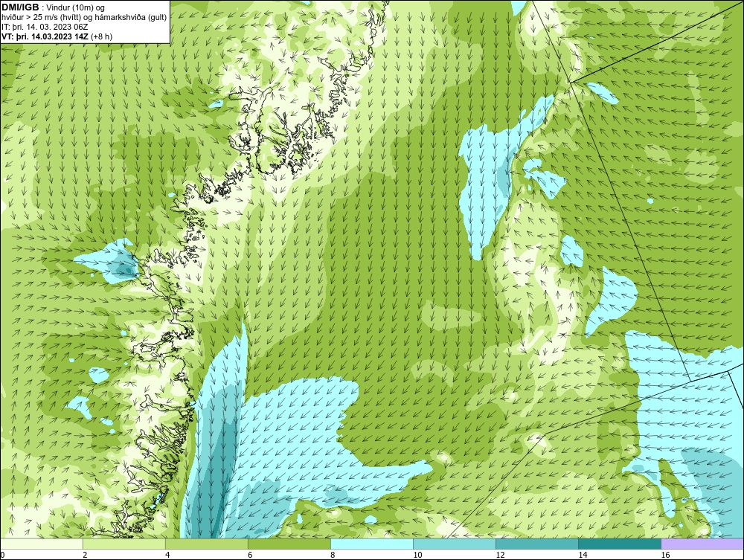Click the 14-16 m/s dark teal swatch
The height and width of the screenshot is (560, 744).
pyautogui.click(x=620, y=544)
